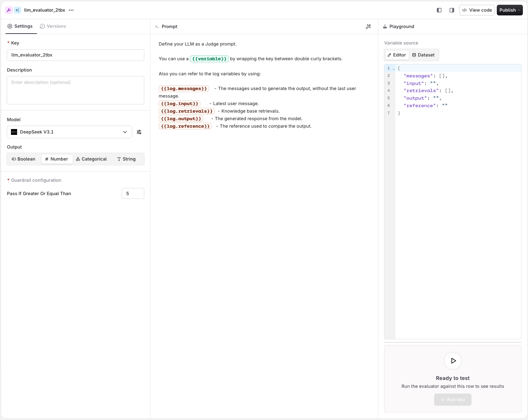Click the pink evaluator icon at top left
The image size is (528, 420).
click(x=9, y=10)
